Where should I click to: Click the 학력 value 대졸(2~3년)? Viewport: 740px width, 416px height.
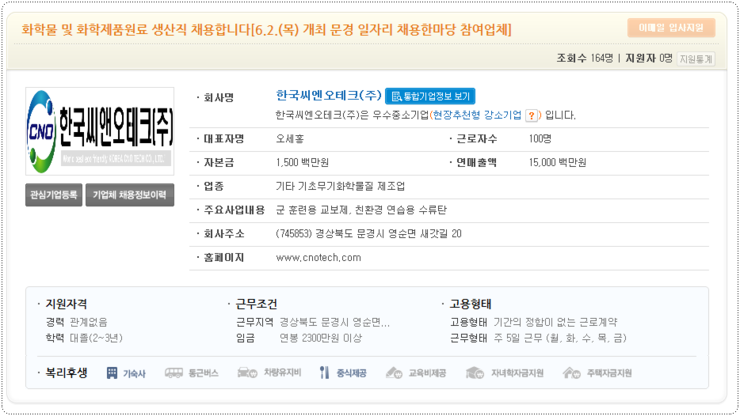click(x=96, y=338)
